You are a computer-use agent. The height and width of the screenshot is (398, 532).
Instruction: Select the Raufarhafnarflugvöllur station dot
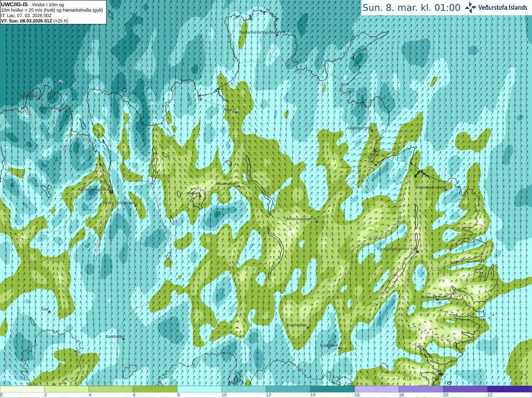(x=277, y=35)
